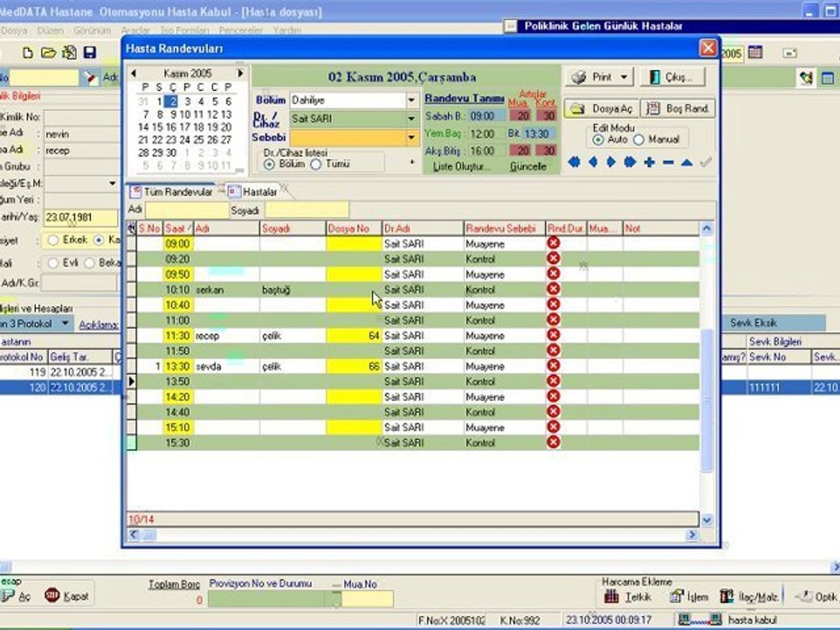This screenshot has width=840, height=630.
Task: Select the Tümü radio button
Action: click(x=316, y=164)
